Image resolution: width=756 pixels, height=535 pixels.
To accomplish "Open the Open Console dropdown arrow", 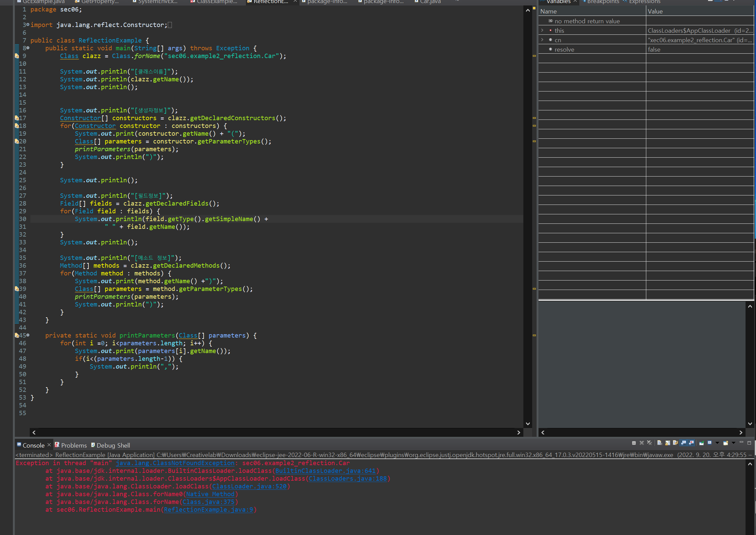I will tap(733, 443).
